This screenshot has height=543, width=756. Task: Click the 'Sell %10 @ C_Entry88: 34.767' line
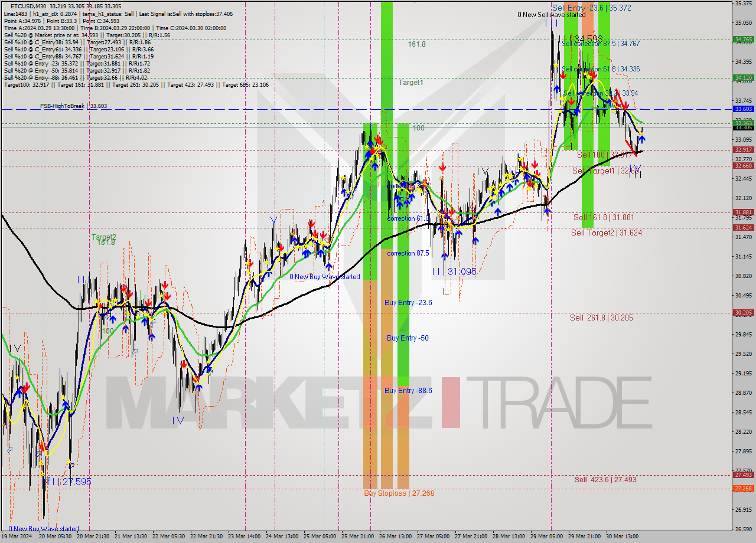[x=78, y=56]
